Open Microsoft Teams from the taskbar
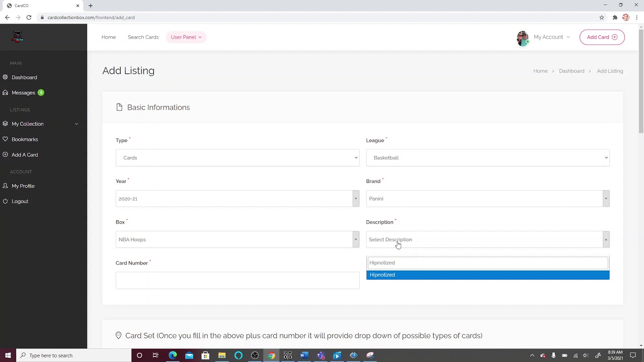Image resolution: width=644 pixels, height=362 pixels. (320, 355)
